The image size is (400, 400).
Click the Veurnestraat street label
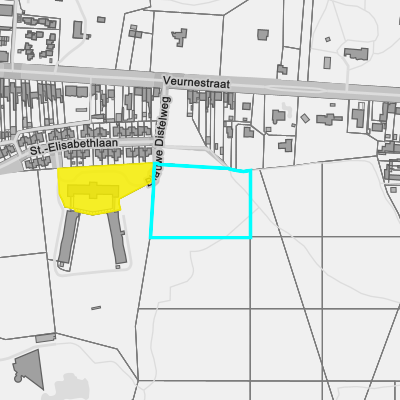pos(196,82)
